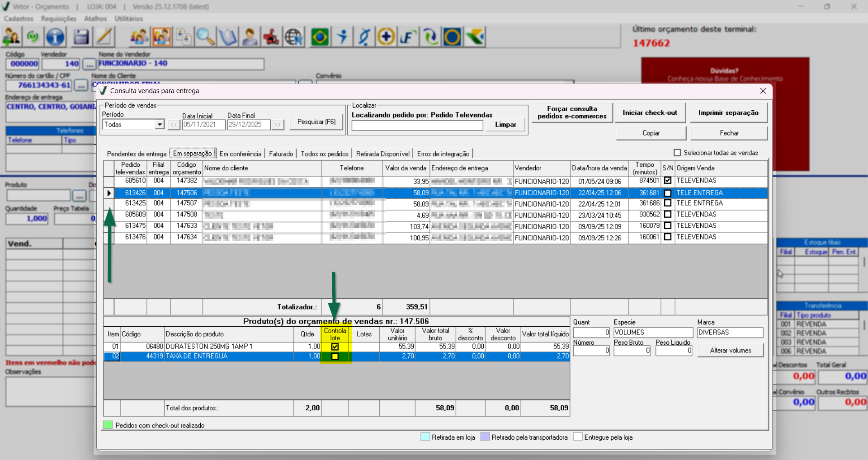Toggle Controla lote checkbox for DURATESTON item
The image size is (868, 460).
point(335,347)
